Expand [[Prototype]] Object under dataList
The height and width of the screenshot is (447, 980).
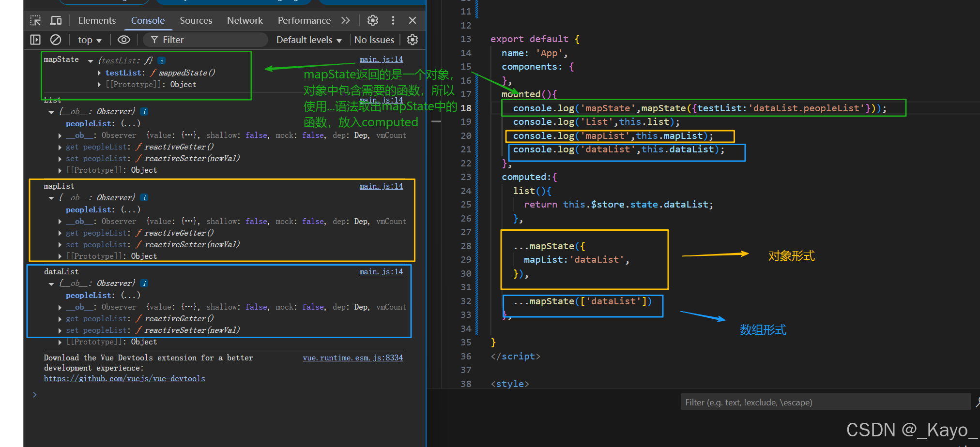point(60,342)
